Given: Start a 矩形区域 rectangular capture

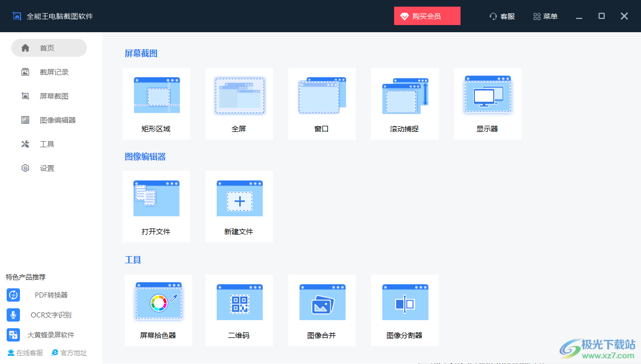Looking at the screenshot, I should pyautogui.click(x=156, y=104).
